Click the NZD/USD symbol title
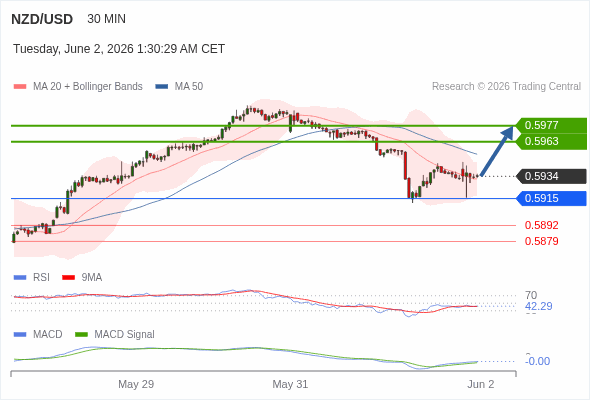 [x=42, y=19]
